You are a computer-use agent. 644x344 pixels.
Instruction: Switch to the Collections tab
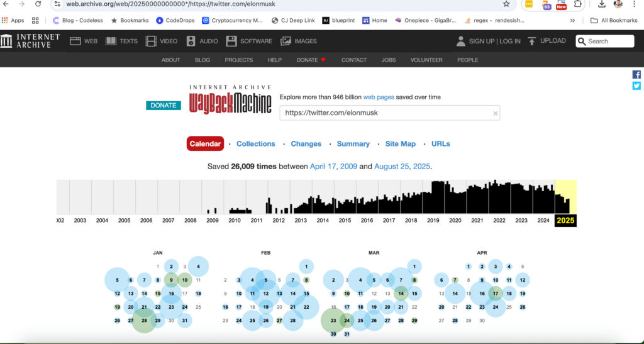[x=256, y=143]
